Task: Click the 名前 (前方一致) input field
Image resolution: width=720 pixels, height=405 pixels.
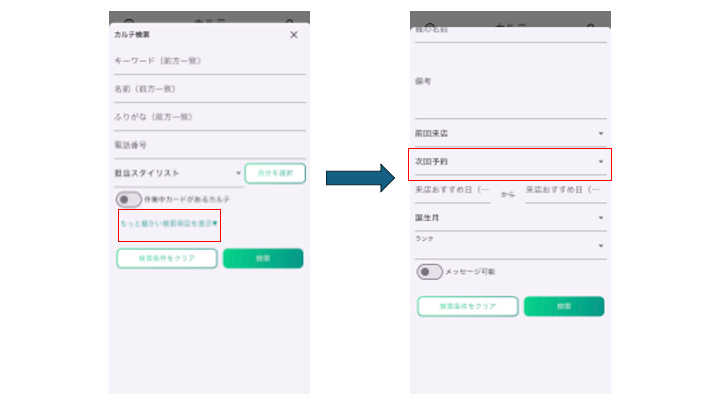Action: point(209,90)
